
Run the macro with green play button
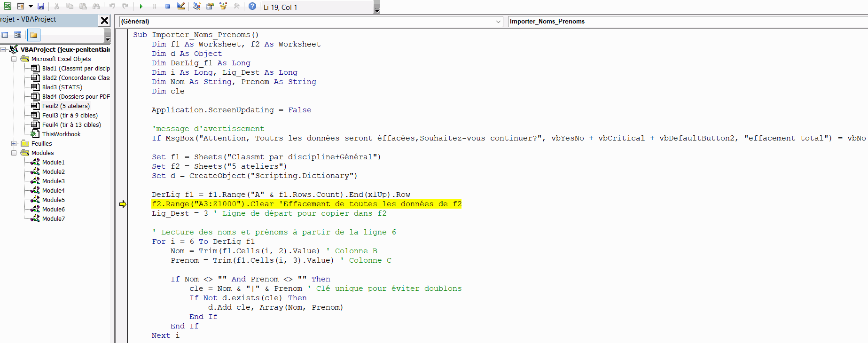[x=141, y=6]
